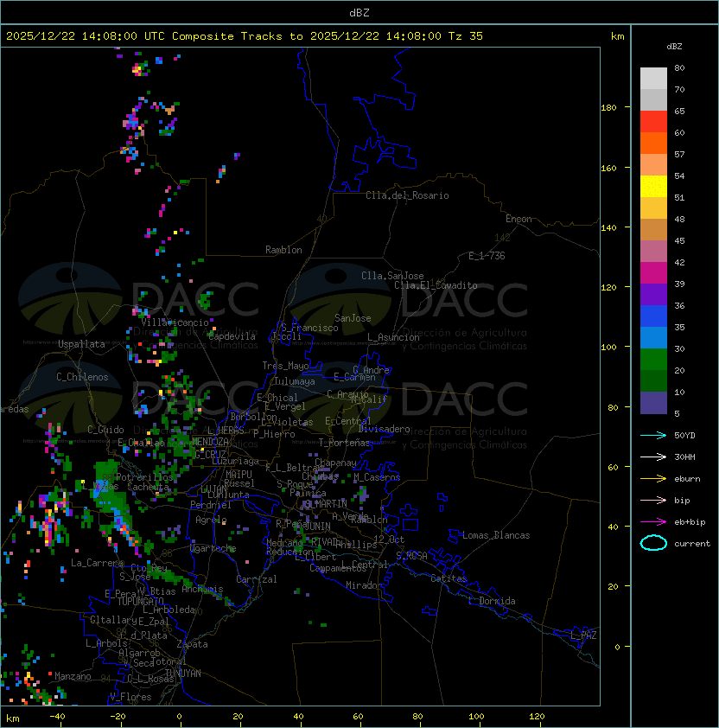The height and width of the screenshot is (728, 719).
Task: Click the 'Tres_Mayo' map label
Action: (285, 366)
